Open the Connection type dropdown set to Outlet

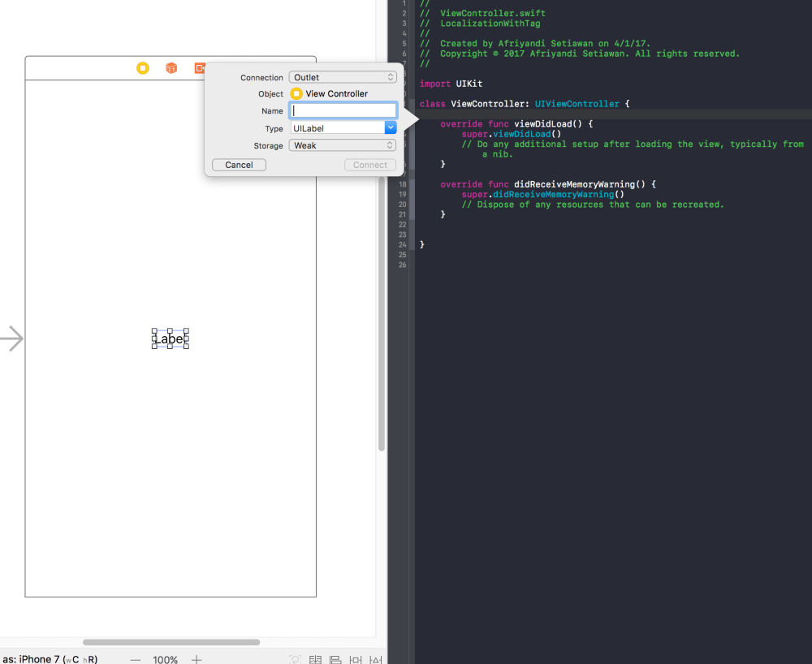pos(343,77)
